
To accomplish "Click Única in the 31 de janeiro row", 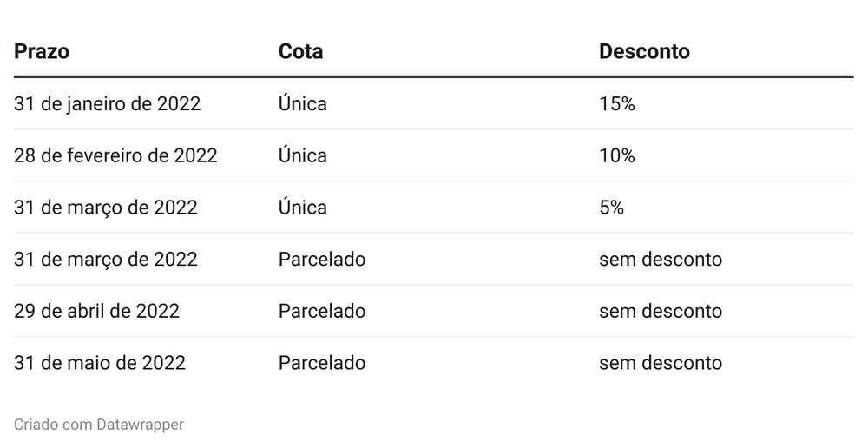I will pos(303,104).
